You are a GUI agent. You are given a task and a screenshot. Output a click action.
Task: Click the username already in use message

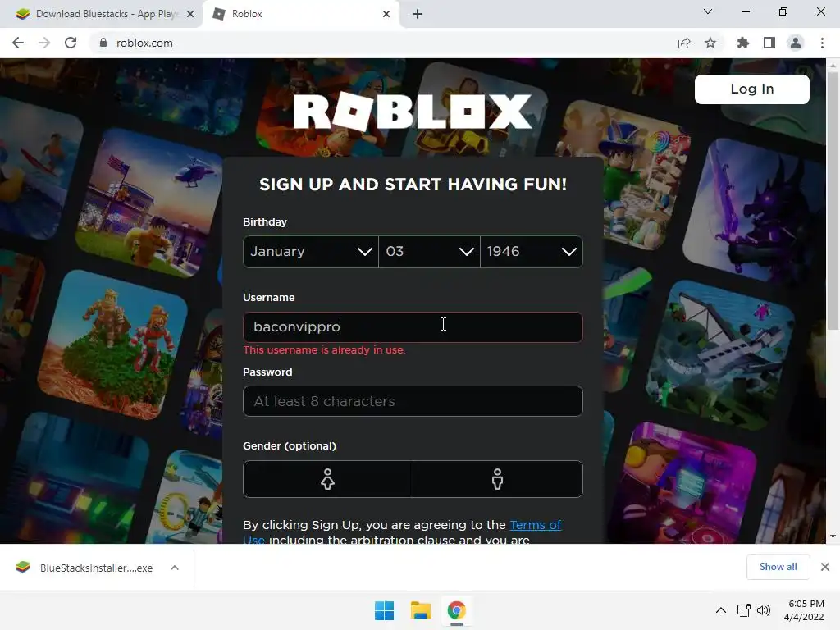pyautogui.click(x=325, y=350)
